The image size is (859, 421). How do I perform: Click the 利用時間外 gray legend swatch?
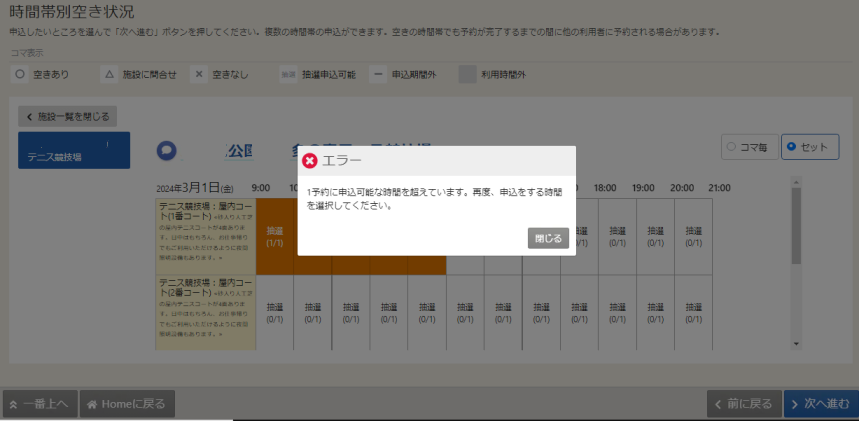(467, 75)
